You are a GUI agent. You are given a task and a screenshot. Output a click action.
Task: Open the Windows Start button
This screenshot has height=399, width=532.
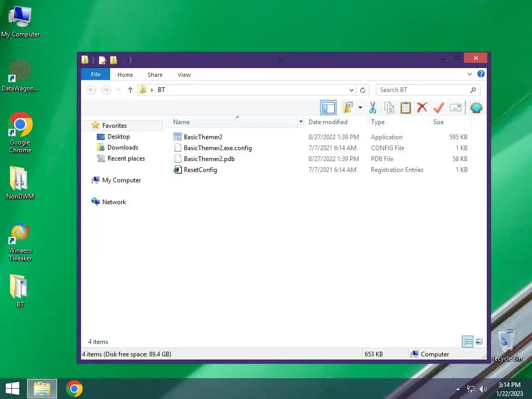(12, 389)
